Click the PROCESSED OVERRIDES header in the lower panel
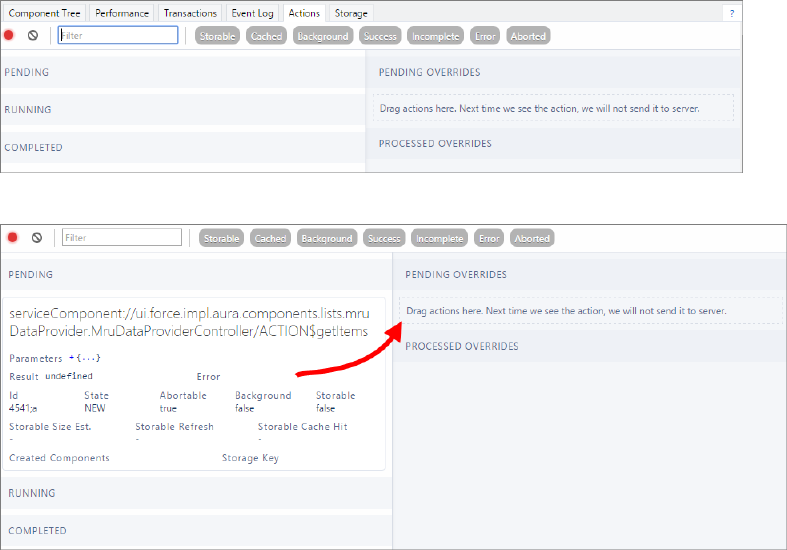Screen dimensions: 787x550 590,346
